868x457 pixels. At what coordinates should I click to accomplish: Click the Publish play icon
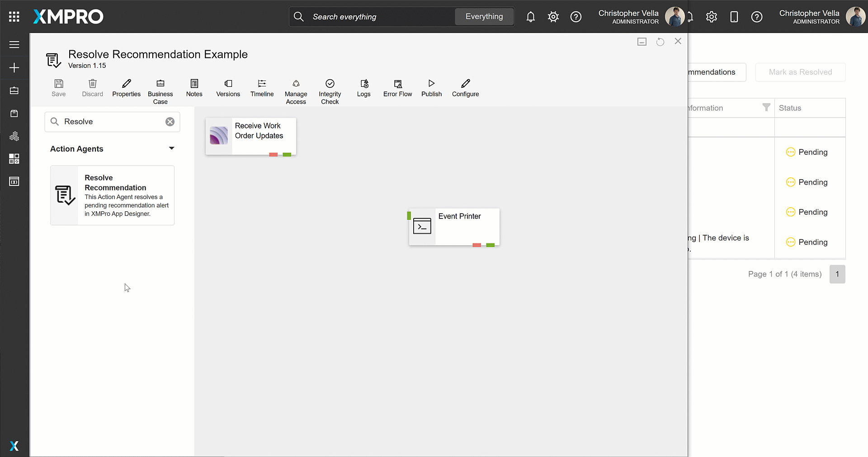431,84
